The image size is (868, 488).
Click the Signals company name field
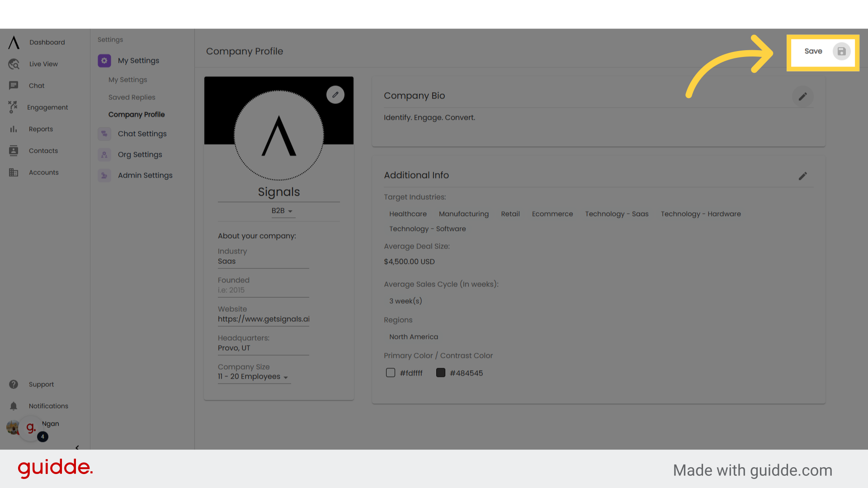pyautogui.click(x=279, y=192)
